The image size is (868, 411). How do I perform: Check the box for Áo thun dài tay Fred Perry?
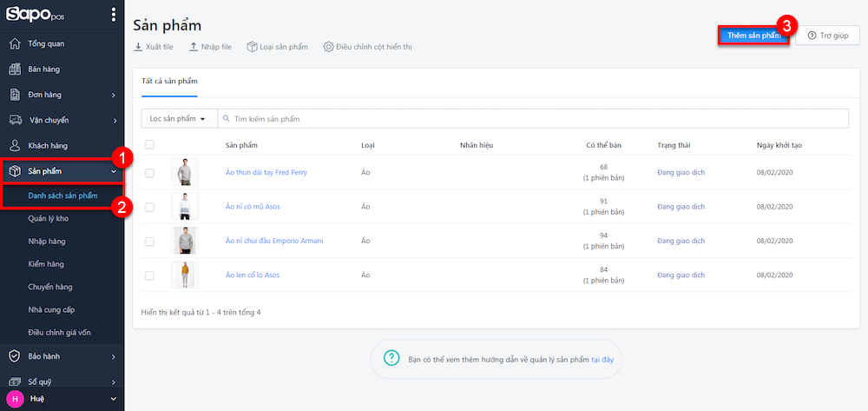[x=150, y=173]
